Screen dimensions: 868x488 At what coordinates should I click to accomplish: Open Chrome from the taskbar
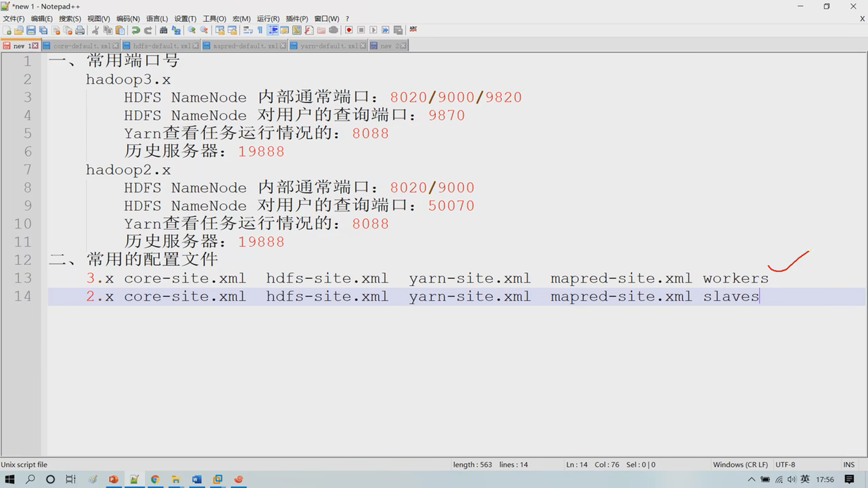click(x=155, y=479)
